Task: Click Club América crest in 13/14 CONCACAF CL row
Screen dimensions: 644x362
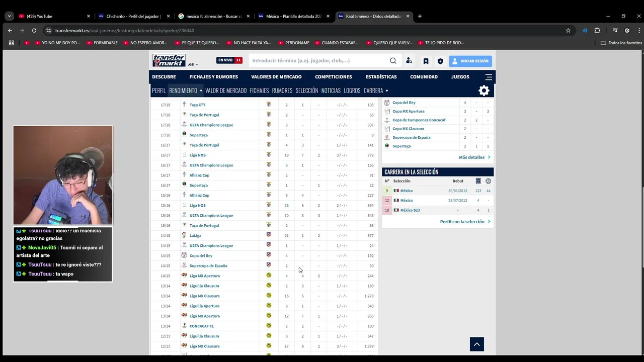Action: coord(269,326)
